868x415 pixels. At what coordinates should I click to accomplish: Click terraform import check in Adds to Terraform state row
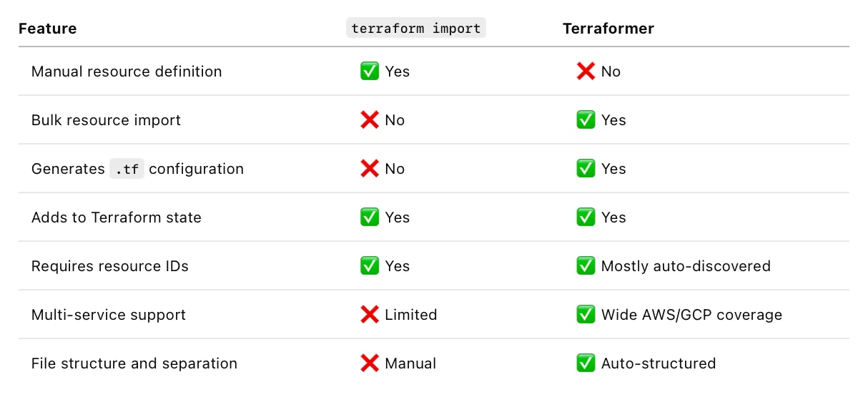(x=370, y=218)
